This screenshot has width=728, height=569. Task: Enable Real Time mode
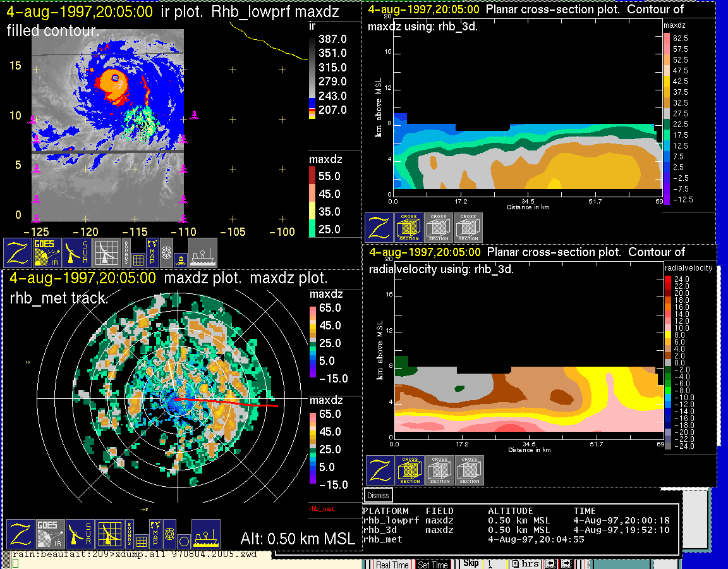tap(392, 565)
